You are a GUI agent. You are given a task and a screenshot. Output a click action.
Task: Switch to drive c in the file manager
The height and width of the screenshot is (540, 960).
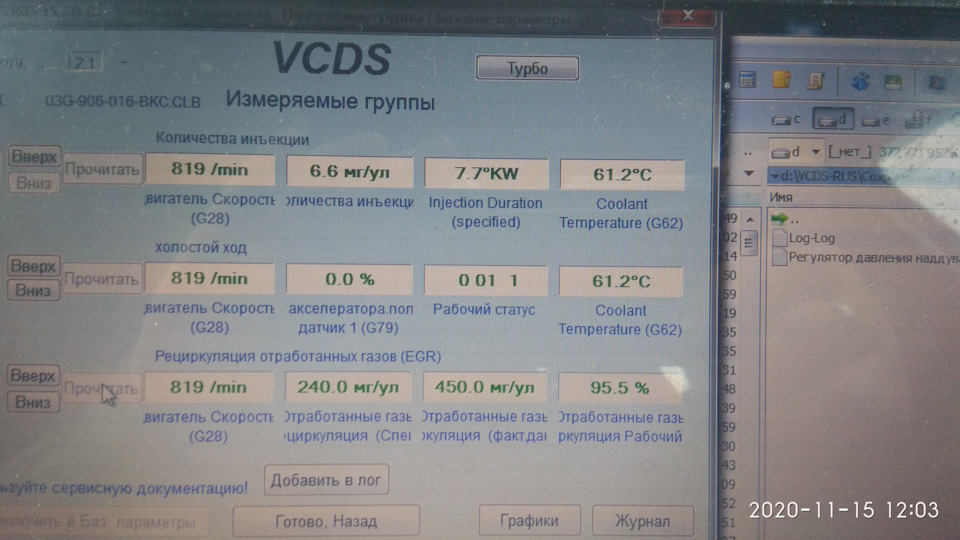[786, 120]
